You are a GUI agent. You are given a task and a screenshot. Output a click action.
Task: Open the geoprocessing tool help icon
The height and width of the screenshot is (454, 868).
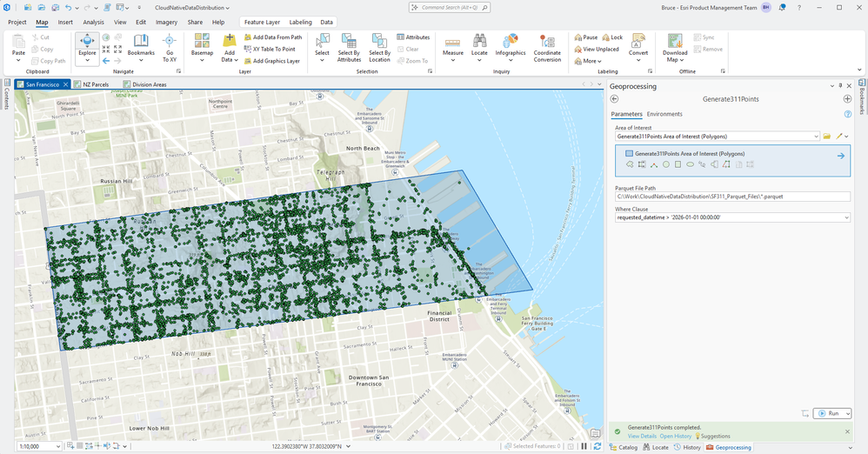point(847,114)
